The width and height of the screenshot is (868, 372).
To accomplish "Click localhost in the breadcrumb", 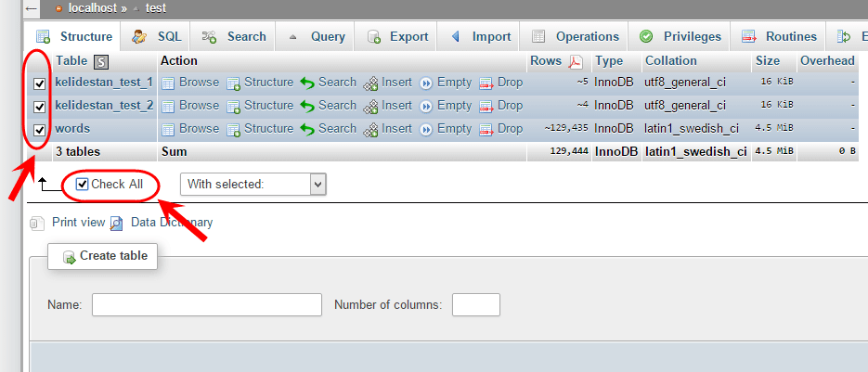I will coord(93,8).
